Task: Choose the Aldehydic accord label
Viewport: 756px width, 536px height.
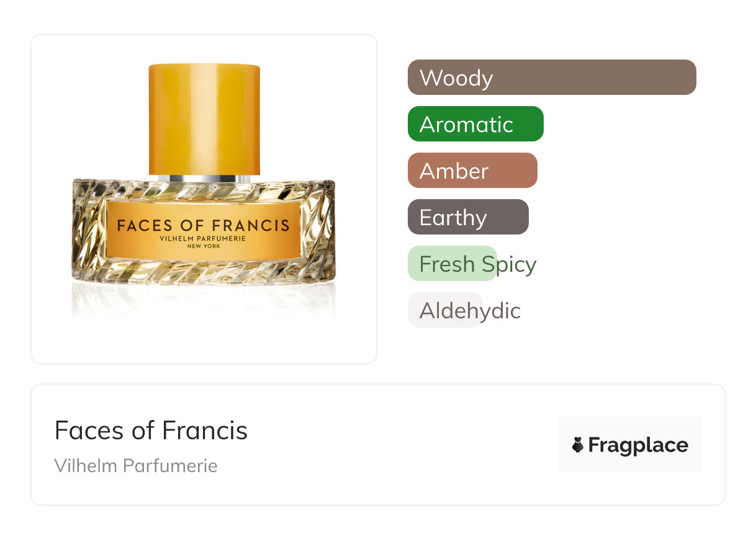Action: [470, 310]
